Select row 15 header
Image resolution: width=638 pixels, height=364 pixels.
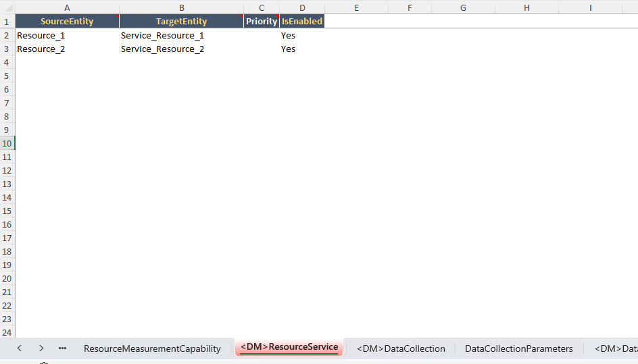pos(7,211)
